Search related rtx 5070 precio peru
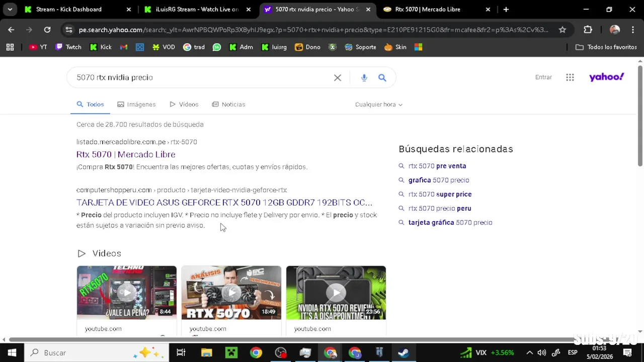Screen dimensions: 644x362 [440, 208]
